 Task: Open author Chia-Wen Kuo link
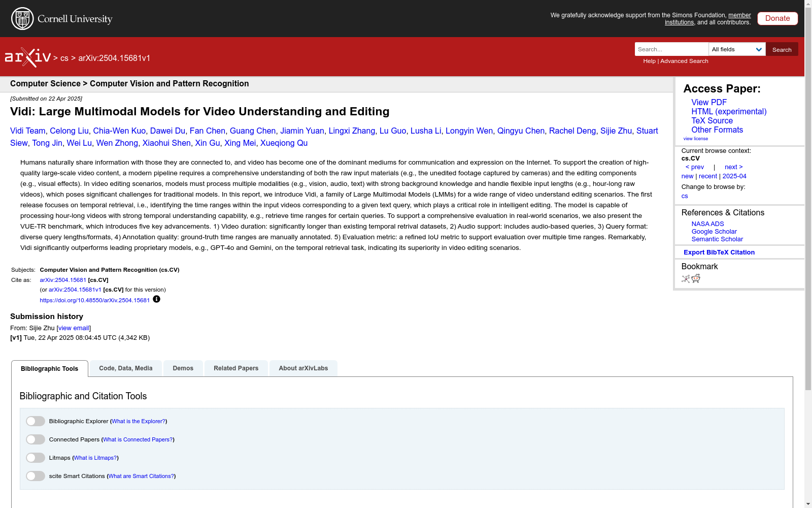coord(119,131)
